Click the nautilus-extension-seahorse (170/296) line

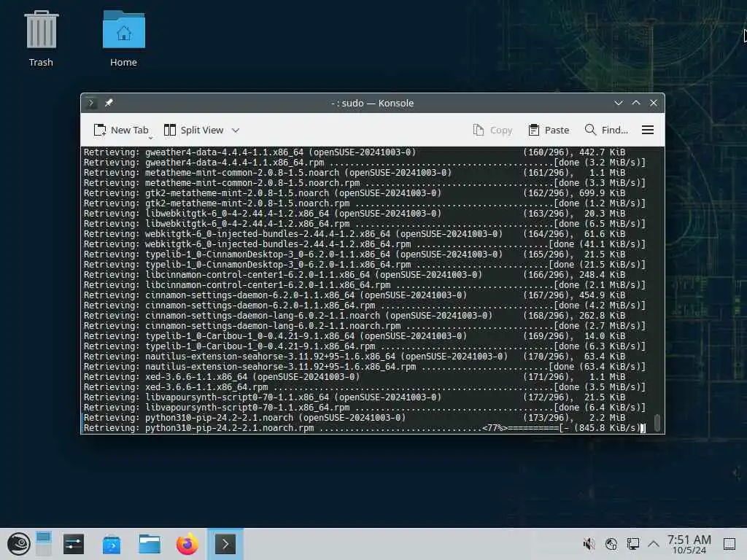click(x=355, y=356)
